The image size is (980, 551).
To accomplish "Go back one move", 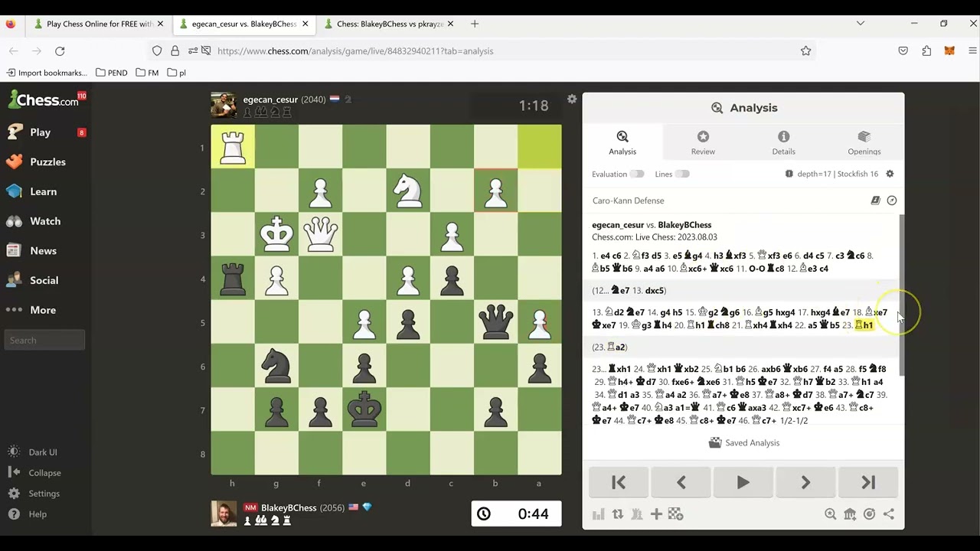I will [x=681, y=483].
